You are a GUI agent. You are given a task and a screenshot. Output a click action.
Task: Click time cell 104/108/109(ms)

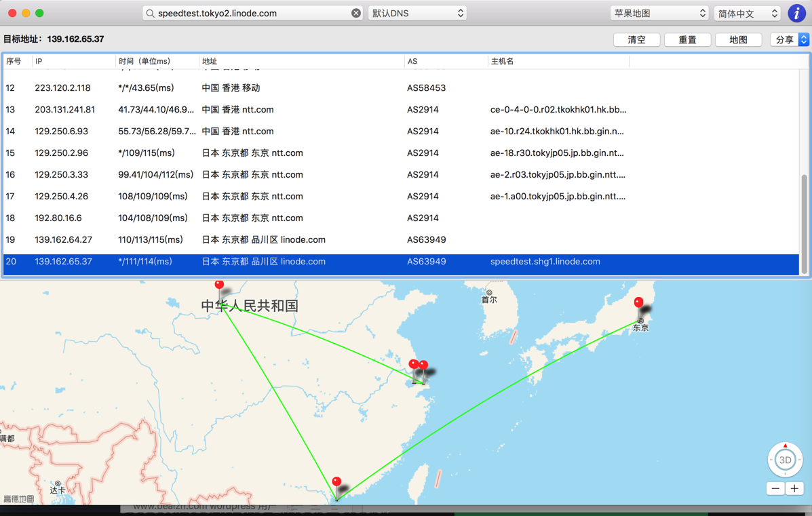(x=153, y=218)
